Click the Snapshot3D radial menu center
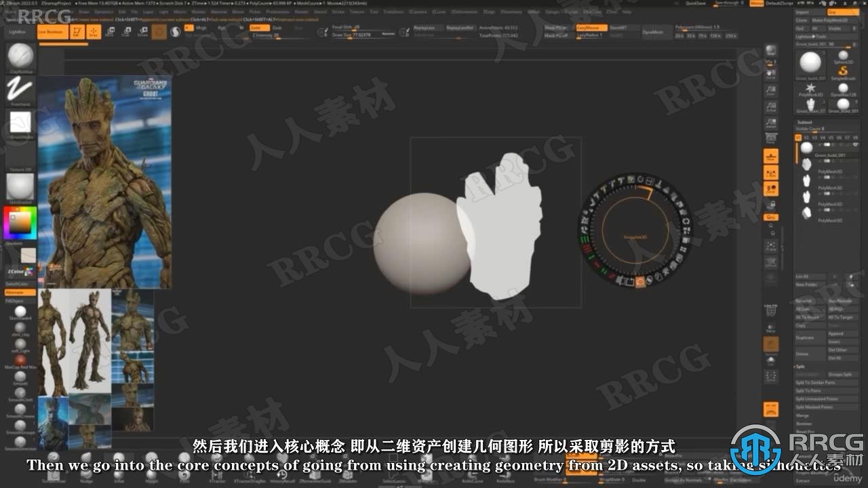 click(636, 231)
